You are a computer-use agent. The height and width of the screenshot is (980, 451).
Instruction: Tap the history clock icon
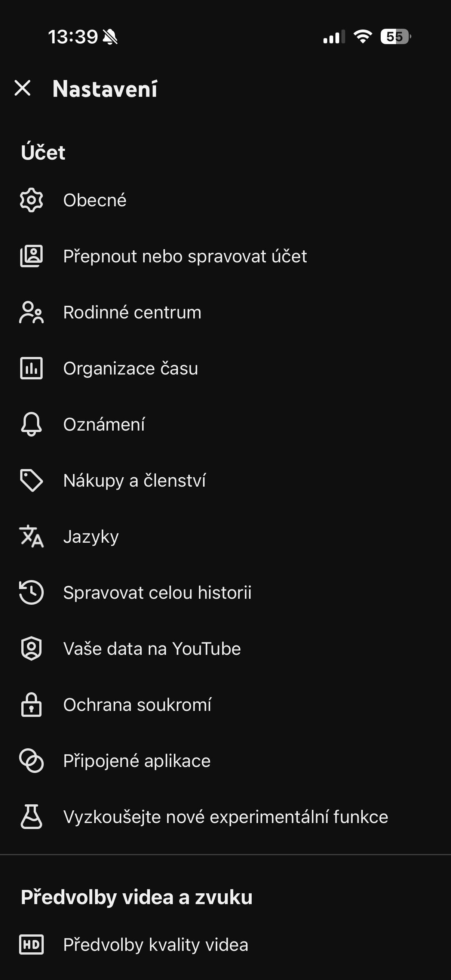point(31,592)
